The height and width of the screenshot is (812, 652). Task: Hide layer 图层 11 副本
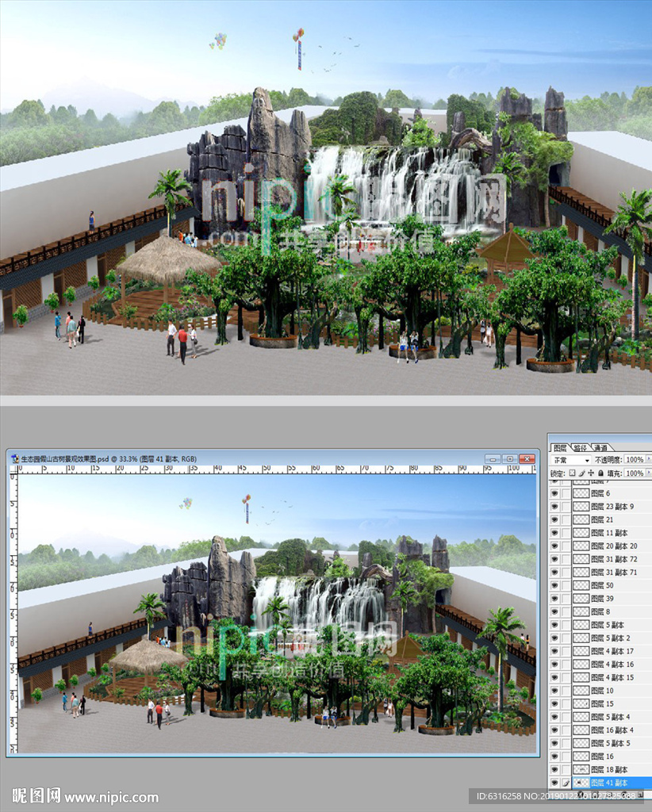554,533
